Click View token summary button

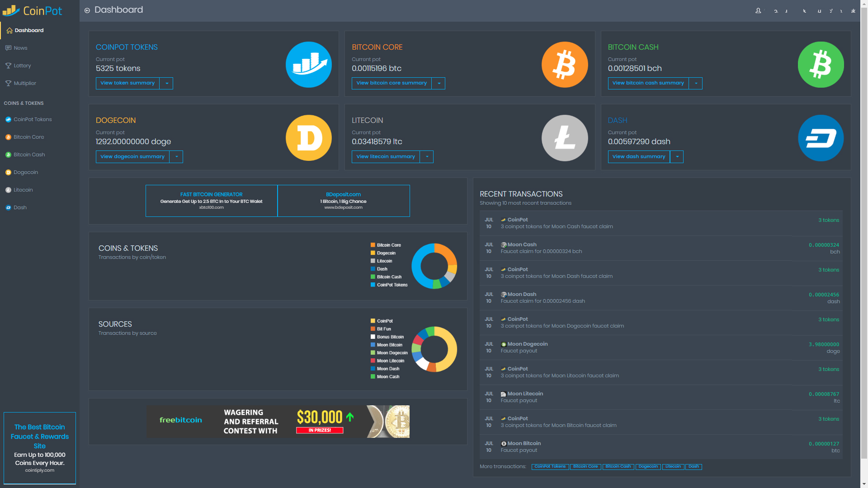[127, 83]
